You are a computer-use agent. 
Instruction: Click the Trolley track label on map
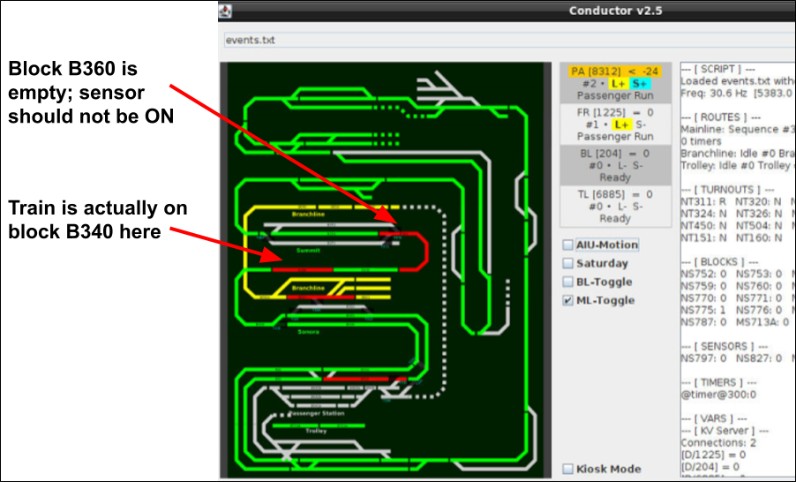click(315, 431)
